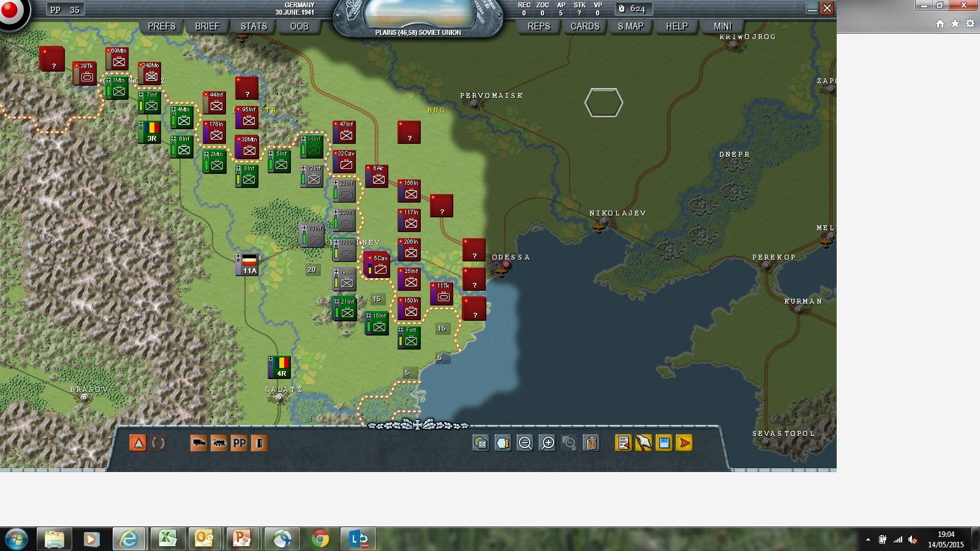The image size is (980, 551).
Task: Click the blue floppy disk save icon
Action: click(x=664, y=443)
